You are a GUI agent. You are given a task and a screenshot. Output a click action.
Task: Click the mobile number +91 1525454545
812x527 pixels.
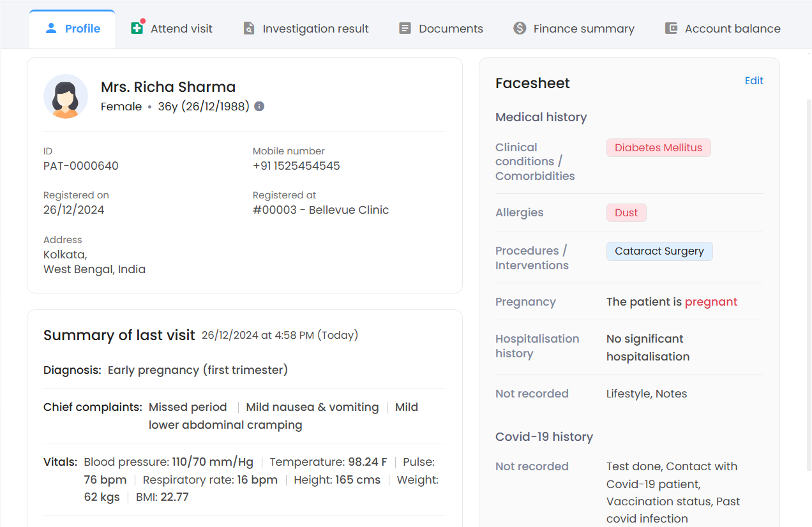296,166
